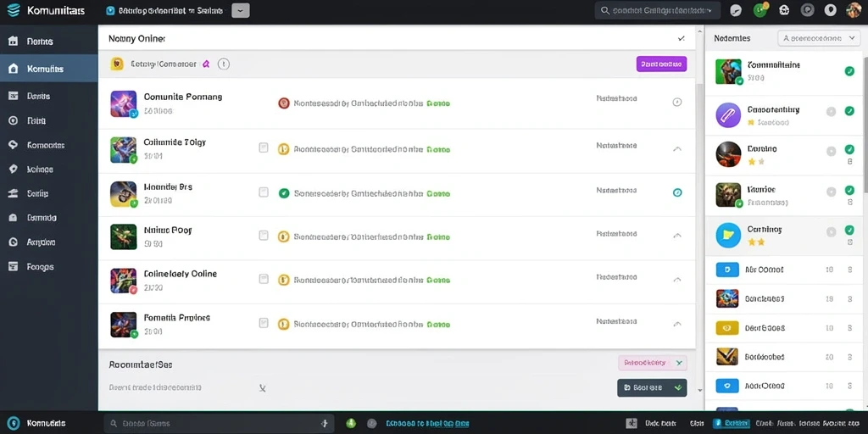Focus the bottom bar search field
868x434 pixels.
click(x=220, y=424)
